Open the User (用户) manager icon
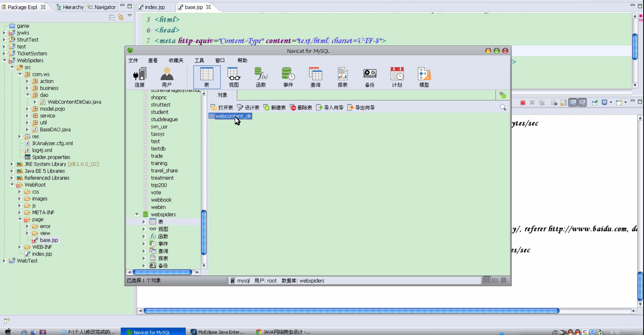Viewport: 644px width, 335px height. [x=167, y=77]
